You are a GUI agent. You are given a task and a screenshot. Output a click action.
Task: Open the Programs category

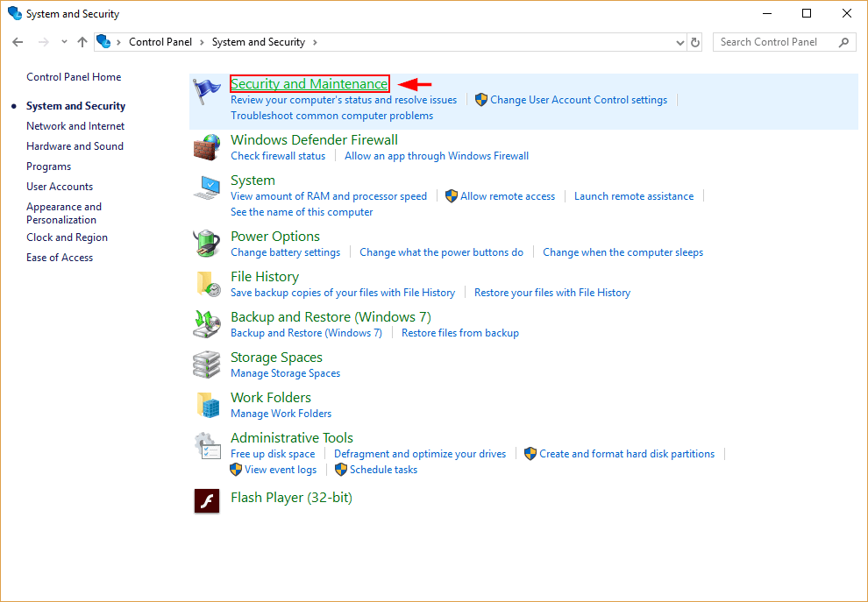(x=49, y=166)
